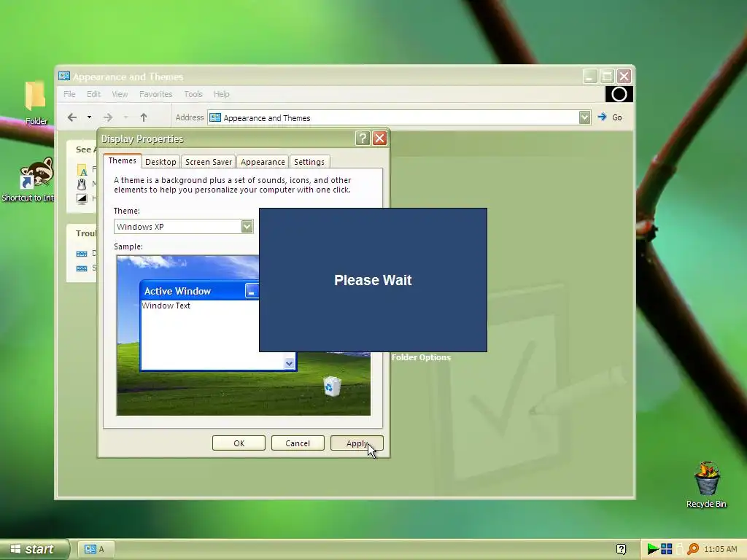The width and height of the screenshot is (747, 560).
Task: Click the USB safely-remove tray icon
Action: [x=680, y=549]
